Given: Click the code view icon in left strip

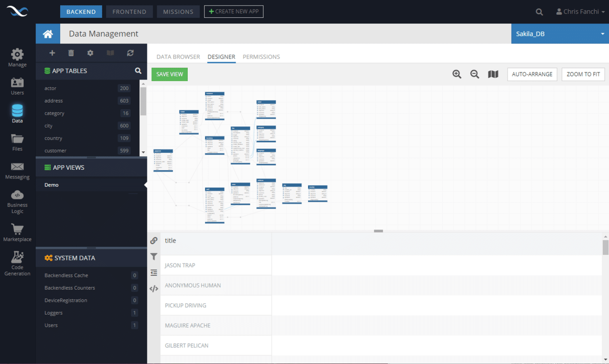Looking at the screenshot, I should pos(154,288).
